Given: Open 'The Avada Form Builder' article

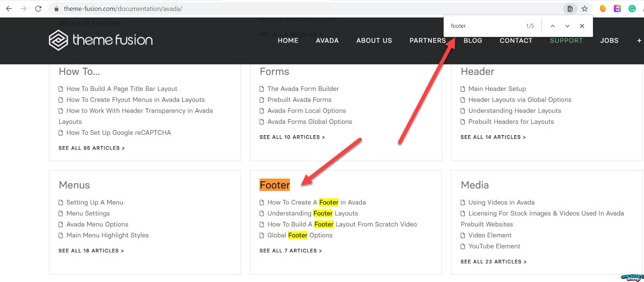Looking at the screenshot, I should (303, 89).
